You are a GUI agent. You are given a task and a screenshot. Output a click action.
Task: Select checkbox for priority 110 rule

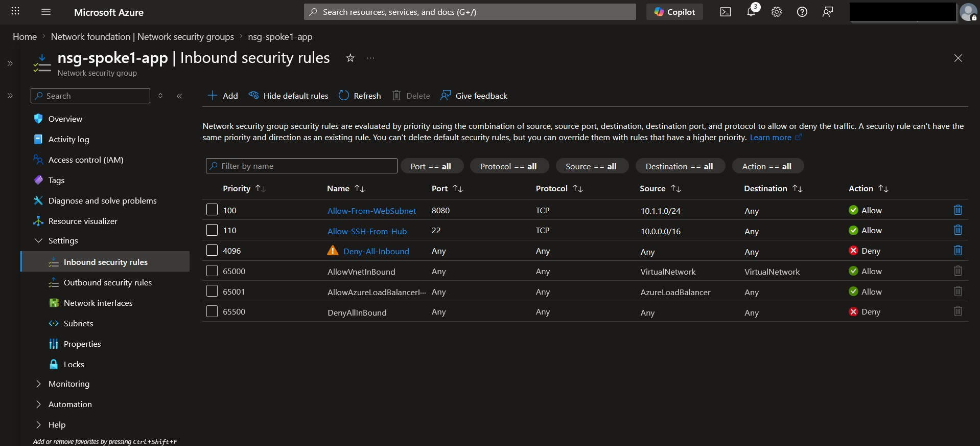(x=212, y=230)
